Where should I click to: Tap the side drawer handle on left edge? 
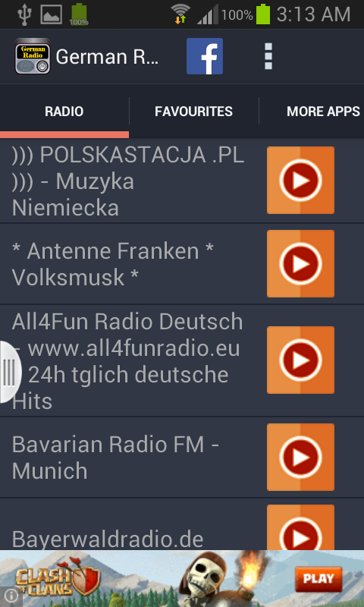[10, 373]
